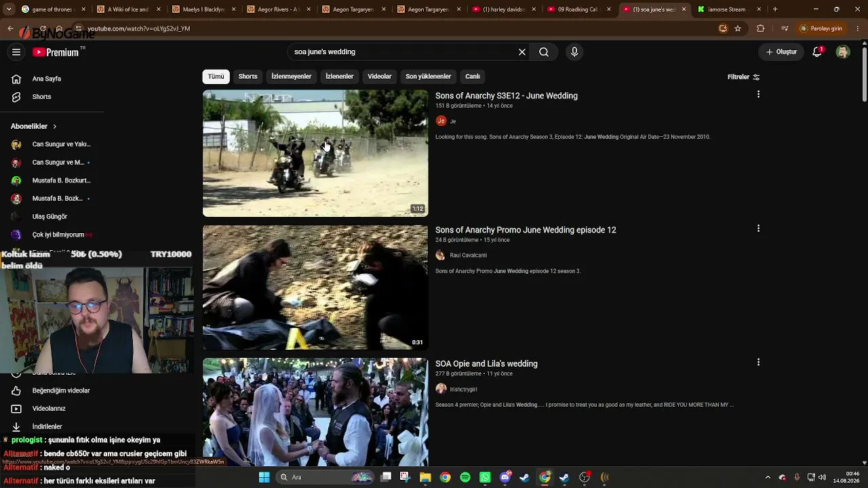
Task: Open more options for SOA Opie and Lila's wedding
Action: [758, 363]
